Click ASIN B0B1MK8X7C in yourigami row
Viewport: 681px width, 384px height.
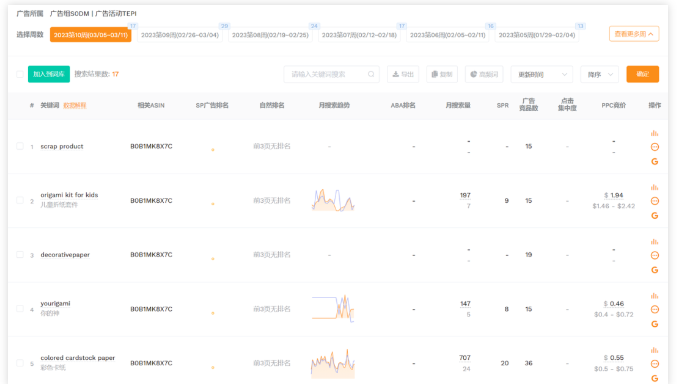151,309
